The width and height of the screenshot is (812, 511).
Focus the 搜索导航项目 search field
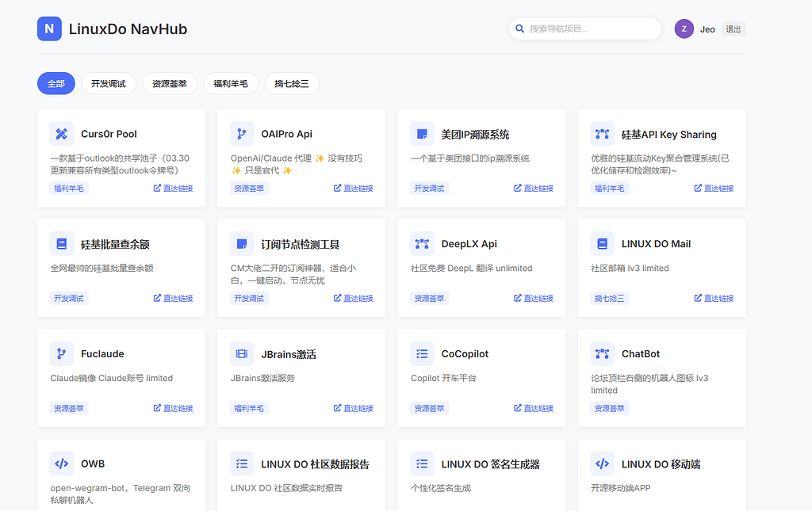[x=585, y=29]
